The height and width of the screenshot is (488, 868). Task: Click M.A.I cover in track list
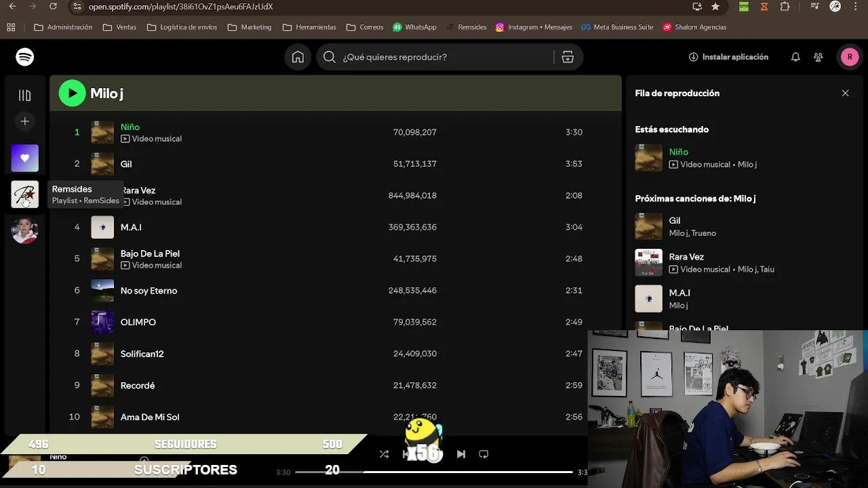tap(102, 227)
